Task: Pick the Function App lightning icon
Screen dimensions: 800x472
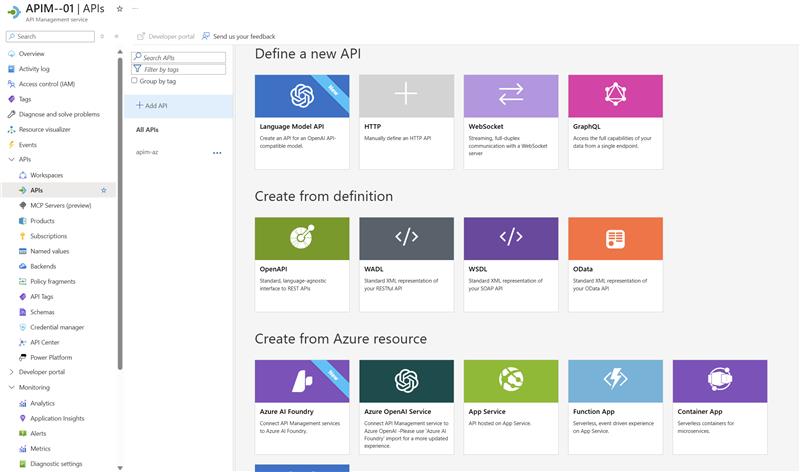Action: [x=615, y=381]
